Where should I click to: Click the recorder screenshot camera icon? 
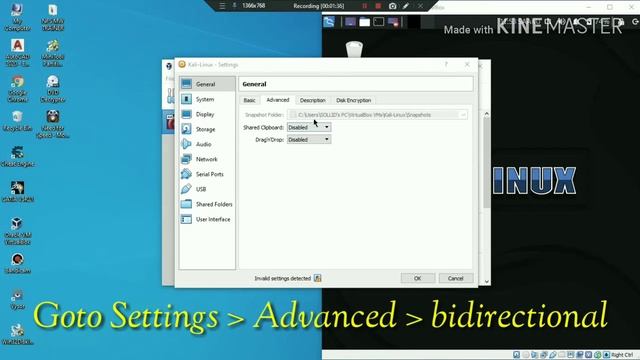click(392, 6)
